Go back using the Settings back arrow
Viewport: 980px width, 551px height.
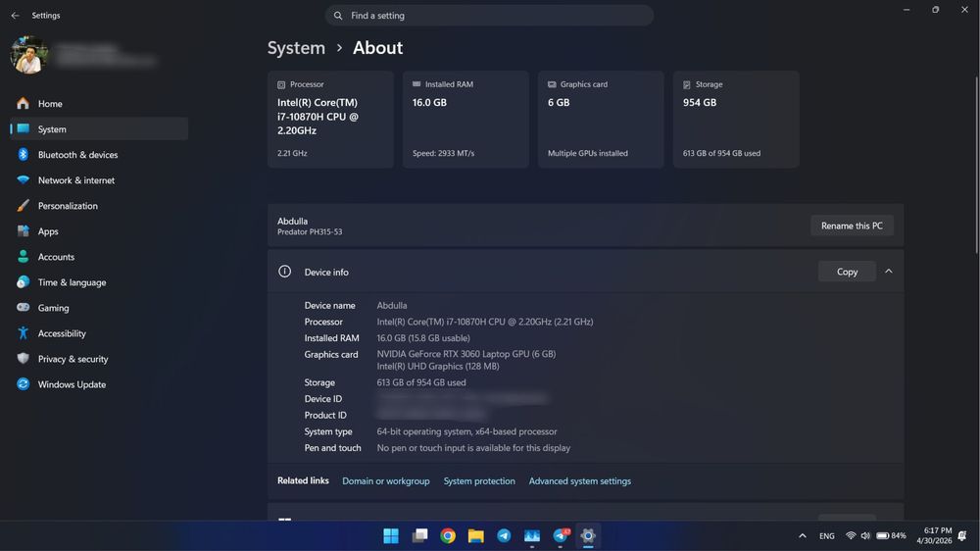(x=15, y=16)
